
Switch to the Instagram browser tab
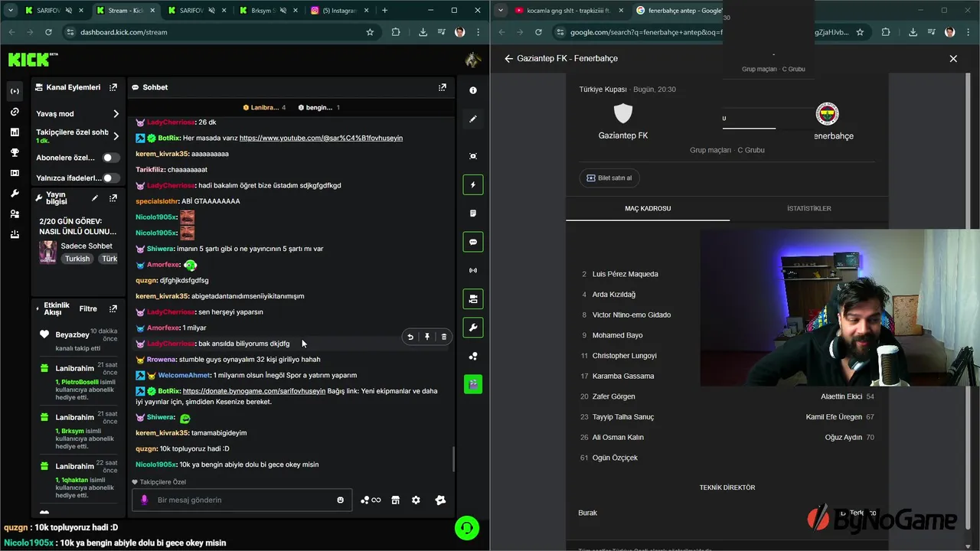tap(339, 11)
